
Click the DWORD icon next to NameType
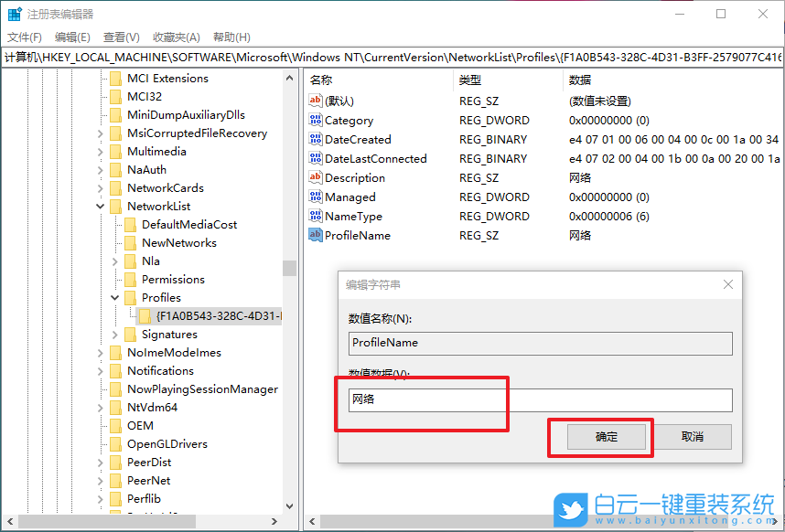tap(316, 216)
